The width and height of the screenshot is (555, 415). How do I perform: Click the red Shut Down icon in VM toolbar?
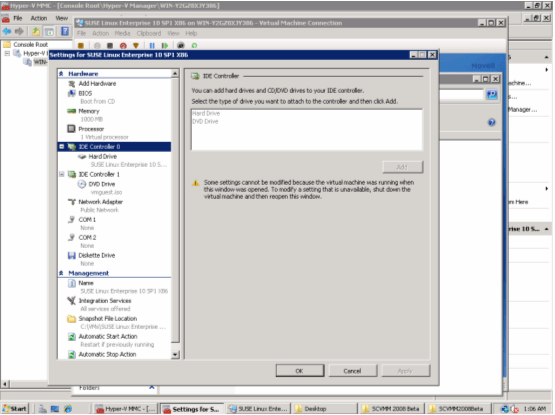[x=123, y=46]
